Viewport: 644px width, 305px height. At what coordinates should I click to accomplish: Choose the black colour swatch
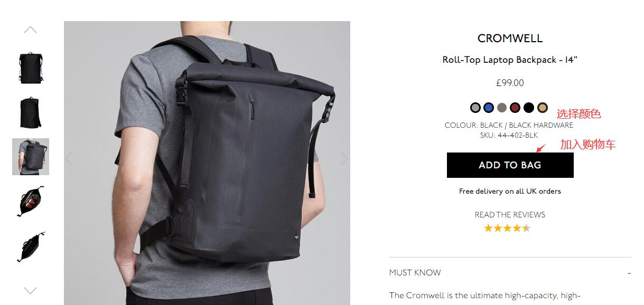[529, 108]
